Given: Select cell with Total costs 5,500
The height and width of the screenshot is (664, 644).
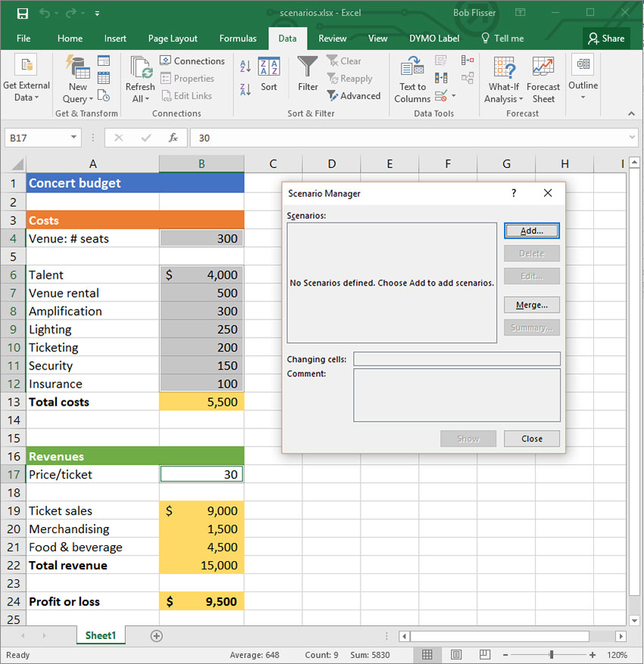Looking at the screenshot, I should [x=202, y=402].
